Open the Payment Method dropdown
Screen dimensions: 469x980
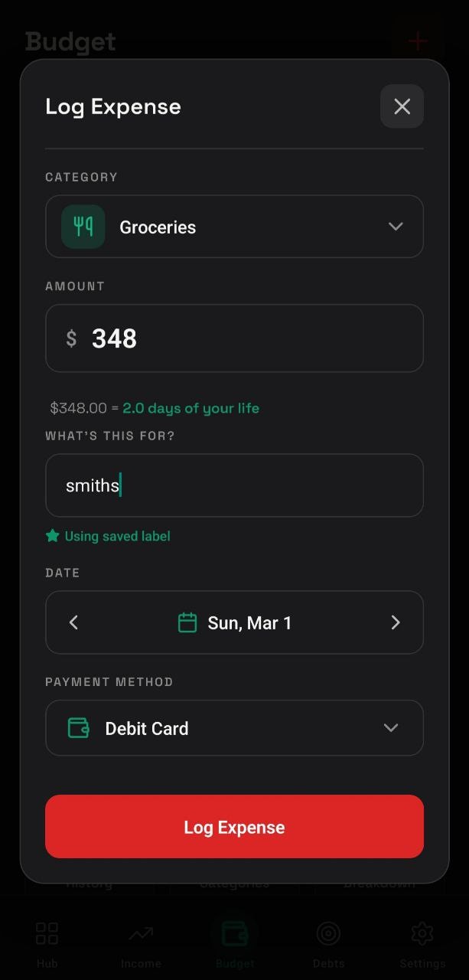[390, 728]
